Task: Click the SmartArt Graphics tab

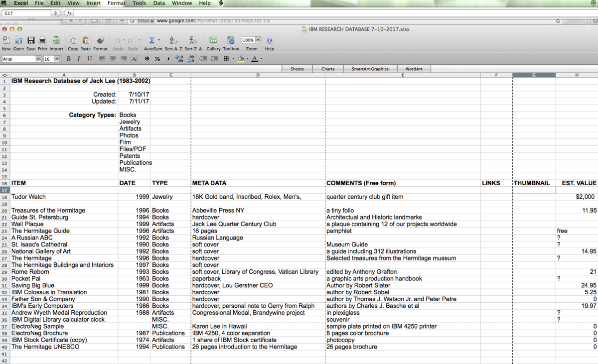Action: 370,69
